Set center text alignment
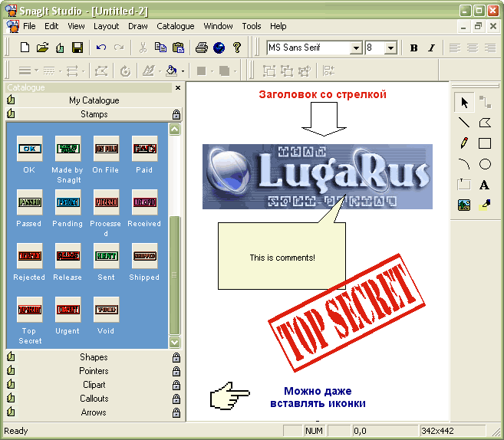This screenshot has height=440, width=504. click(x=473, y=48)
